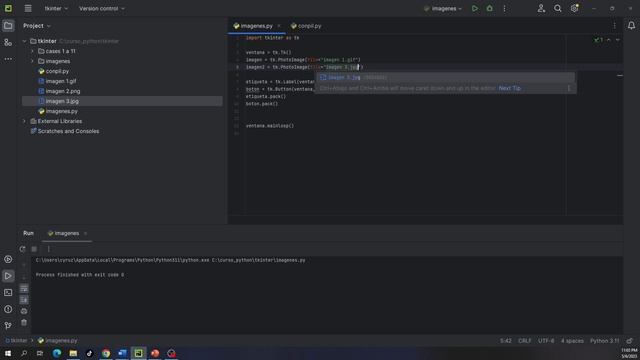Open the Project tool window icon
The height and width of the screenshot is (360, 640).
coord(8,26)
